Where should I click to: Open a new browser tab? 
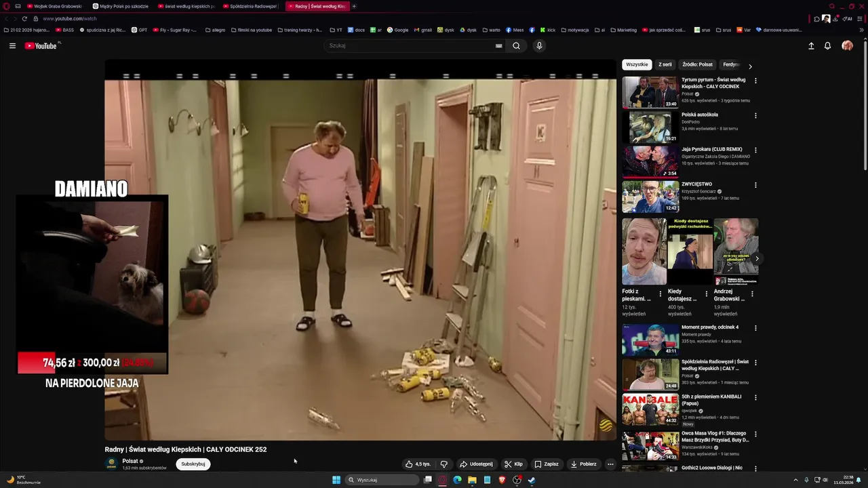[x=354, y=6]
